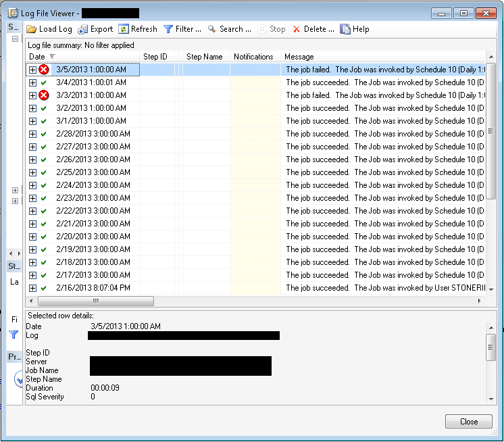Click the failed status icon for 3/3/2013

point(44,95)
